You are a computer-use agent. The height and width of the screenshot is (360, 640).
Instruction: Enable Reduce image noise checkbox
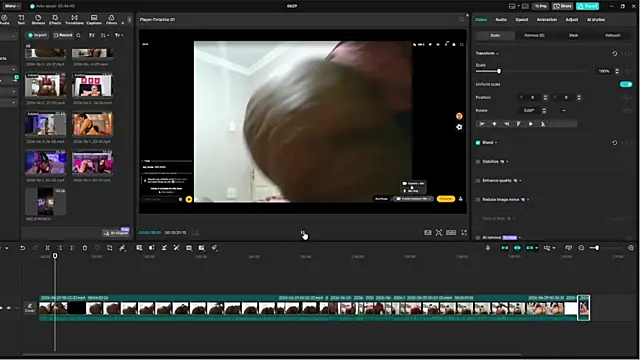click(478, 200)
